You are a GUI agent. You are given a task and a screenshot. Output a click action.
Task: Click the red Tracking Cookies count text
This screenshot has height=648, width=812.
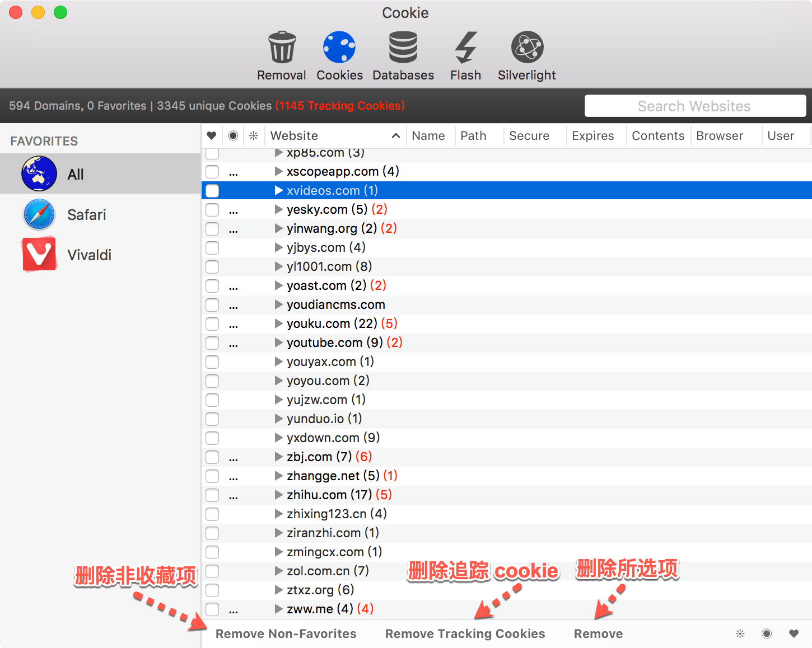click(x=340, y=106)
